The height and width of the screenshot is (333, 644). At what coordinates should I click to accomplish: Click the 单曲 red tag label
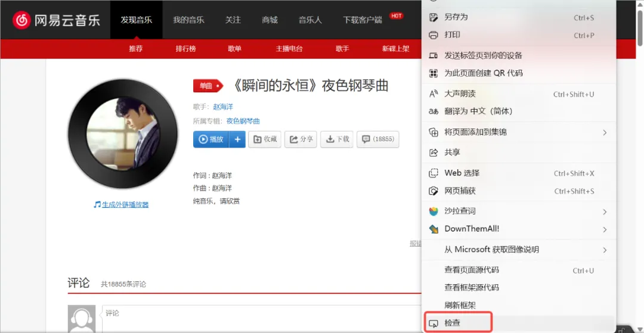[208, 86]
